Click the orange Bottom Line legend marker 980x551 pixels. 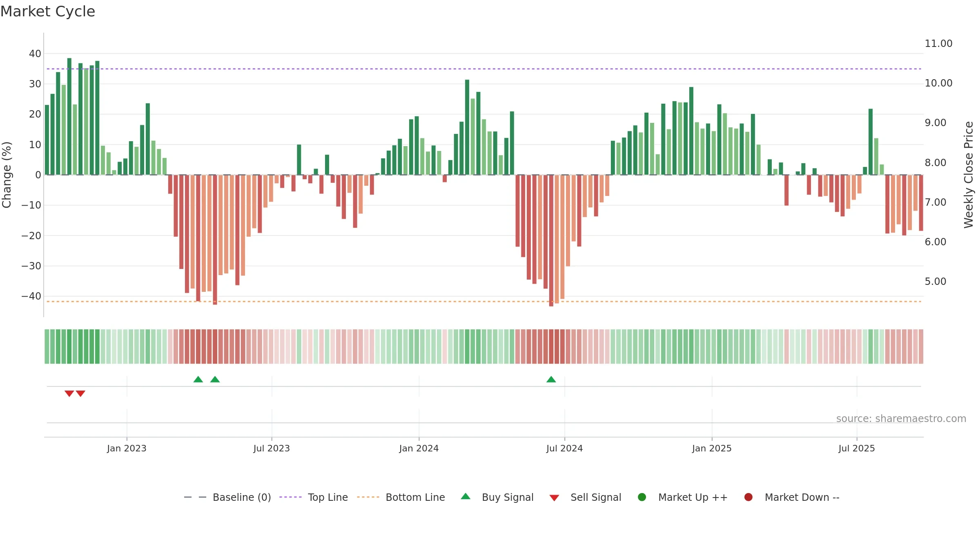tap(368, 497)
